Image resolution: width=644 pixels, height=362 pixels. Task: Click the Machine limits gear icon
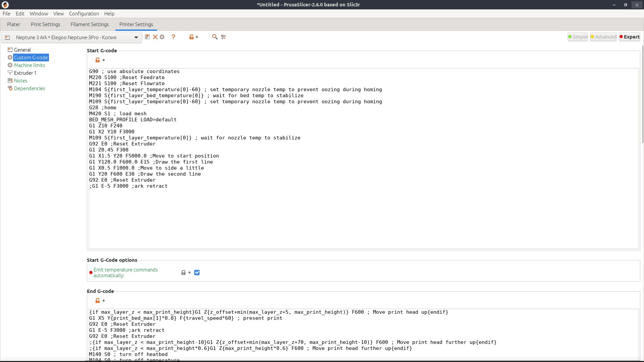pyautogui.click(x=10, y=65)
